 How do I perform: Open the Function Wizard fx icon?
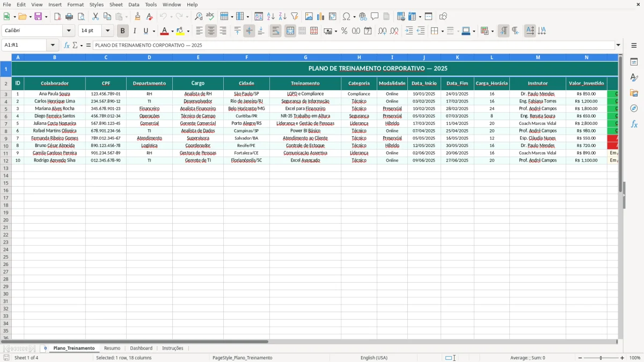[x=67, y=45]
